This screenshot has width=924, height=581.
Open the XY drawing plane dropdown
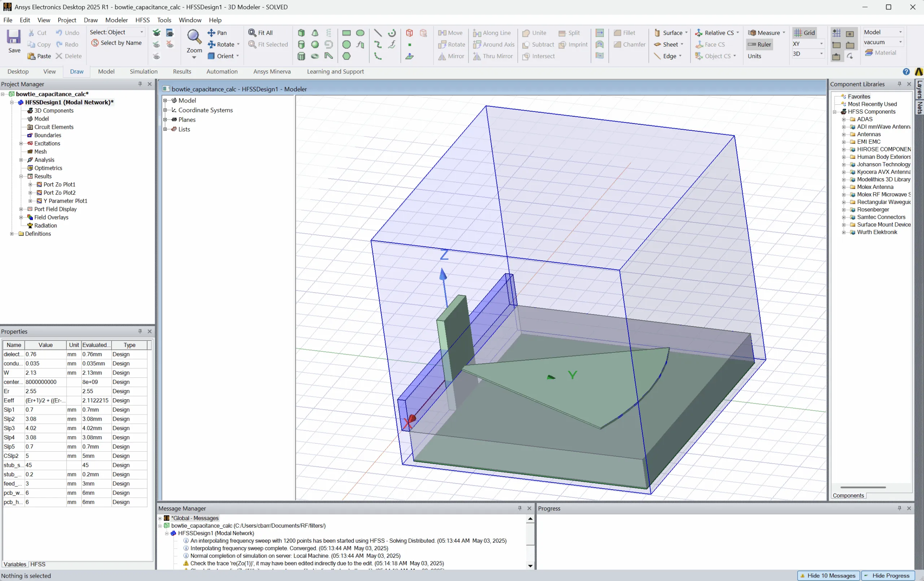point(808,44)
